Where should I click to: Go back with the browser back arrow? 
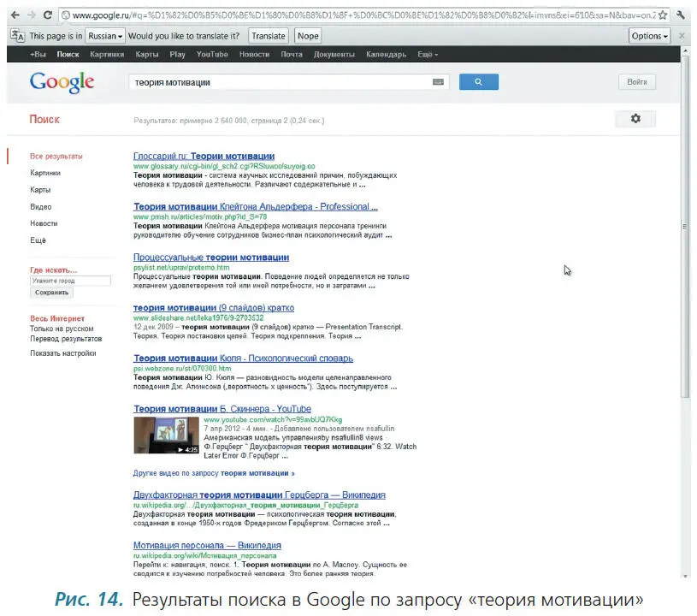pyautogui.click(x=15, y=15)
